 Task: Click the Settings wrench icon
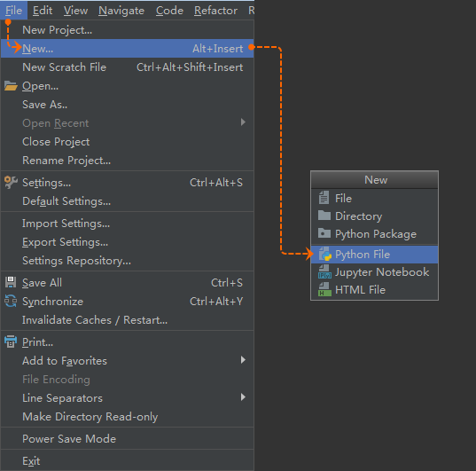click(11, 183)
